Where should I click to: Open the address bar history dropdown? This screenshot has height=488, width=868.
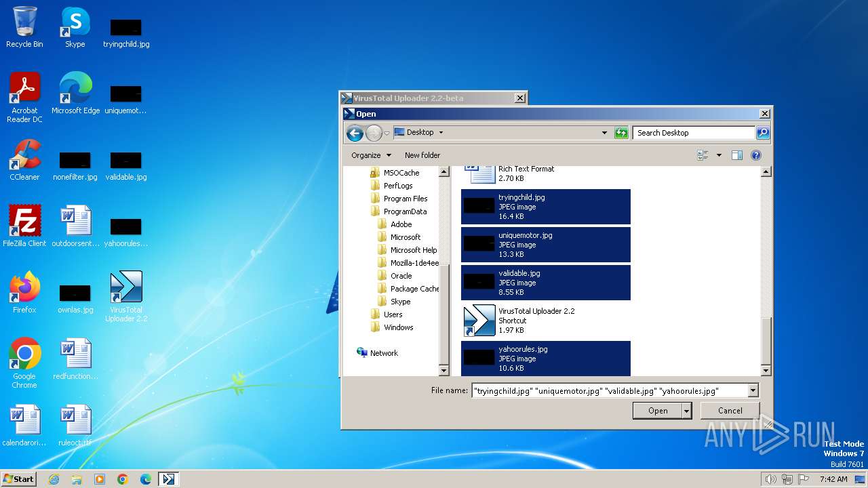coord(604,133)
